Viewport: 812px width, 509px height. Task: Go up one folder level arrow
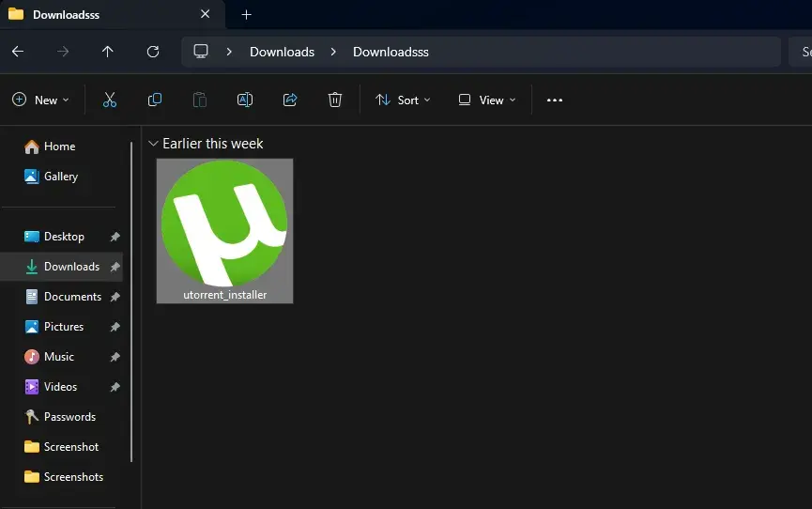(x=108, y=52)
